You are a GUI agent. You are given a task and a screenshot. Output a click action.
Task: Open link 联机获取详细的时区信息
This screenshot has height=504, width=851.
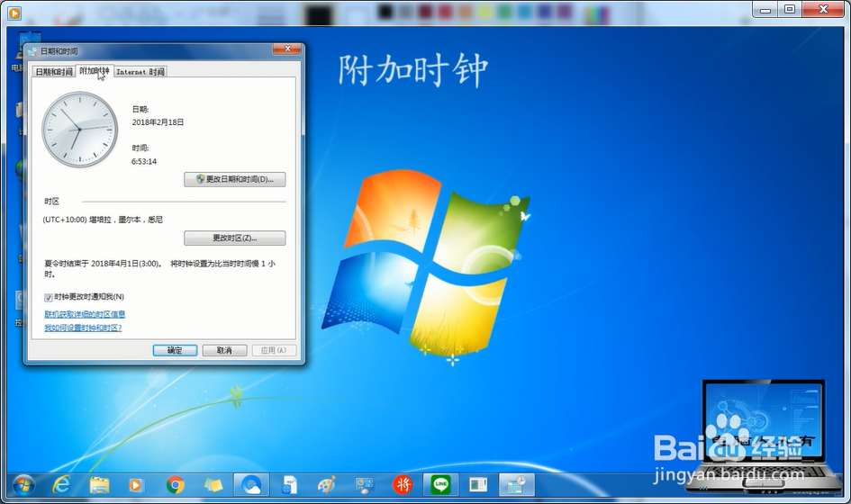(x=85, y=314)
